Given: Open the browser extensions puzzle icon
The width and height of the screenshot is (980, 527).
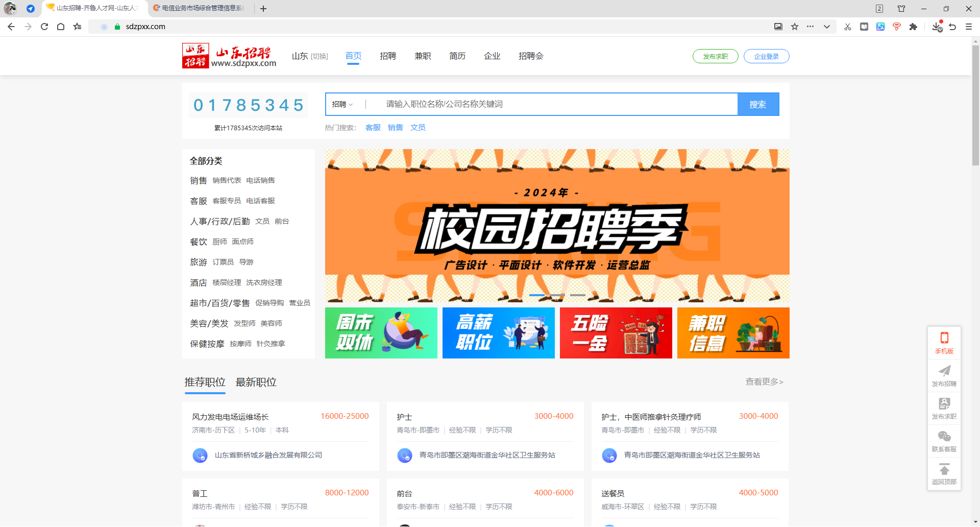Looking at the screenshot, I should coord(913,27).
